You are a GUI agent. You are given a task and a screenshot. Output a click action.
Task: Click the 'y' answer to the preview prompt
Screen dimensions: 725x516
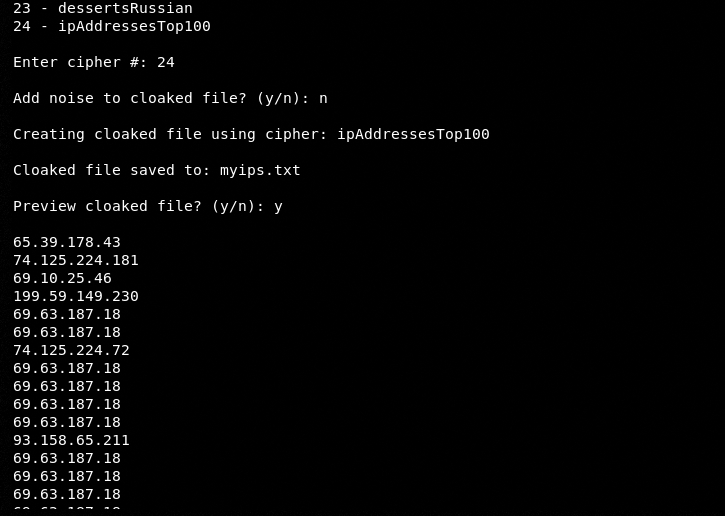[x=278, y=206]
